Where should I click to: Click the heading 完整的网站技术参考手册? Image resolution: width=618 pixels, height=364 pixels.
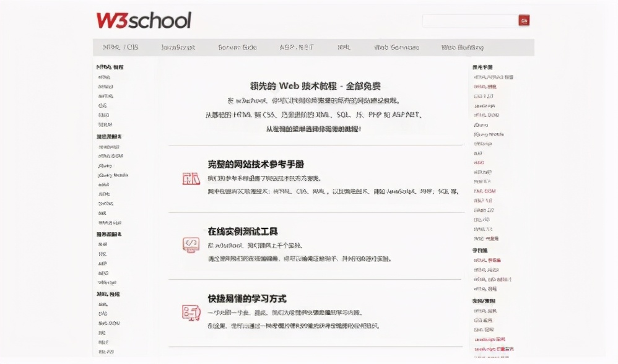point(256,164)
